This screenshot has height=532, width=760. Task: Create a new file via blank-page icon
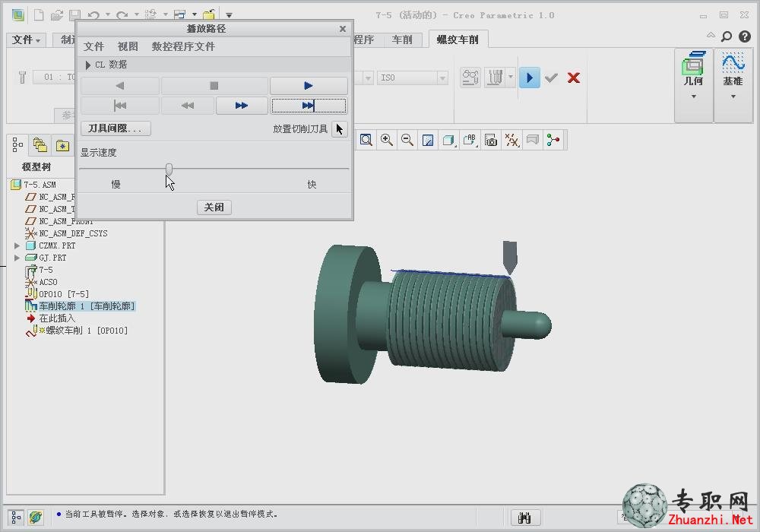[x=39, y=15]
